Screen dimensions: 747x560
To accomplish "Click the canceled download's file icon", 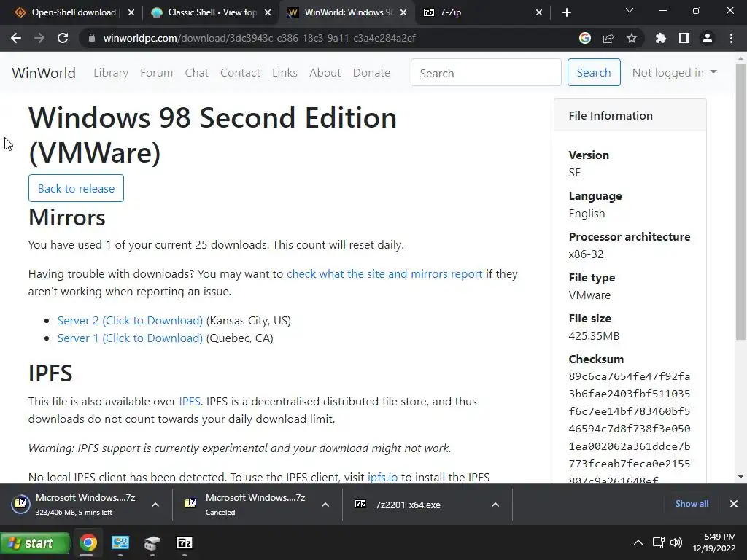I will pos(190,503).
